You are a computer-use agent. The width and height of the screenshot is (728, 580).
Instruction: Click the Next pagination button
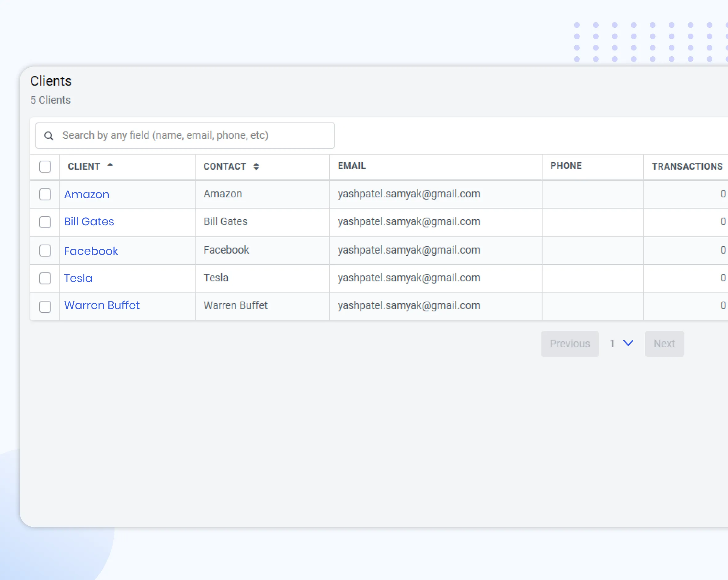[665, 344]
